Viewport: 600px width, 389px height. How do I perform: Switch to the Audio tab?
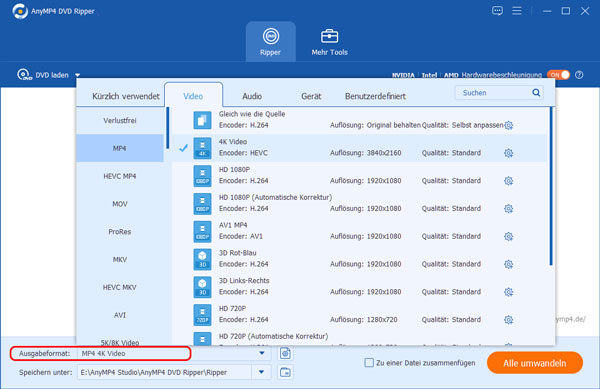(252, 96)
